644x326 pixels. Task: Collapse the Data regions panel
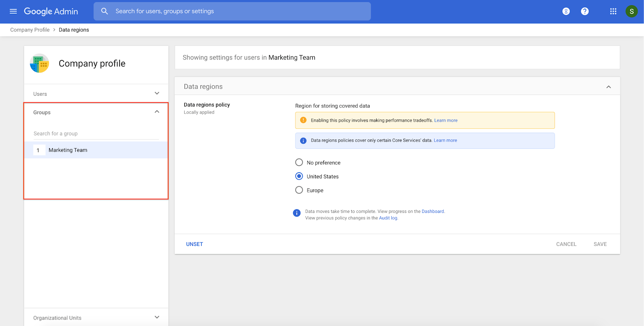(609, 87)
